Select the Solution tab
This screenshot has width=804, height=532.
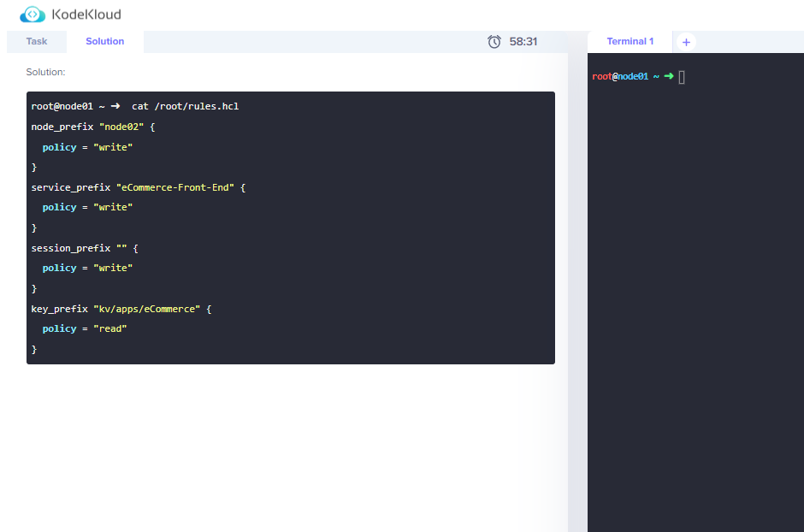coord(104,41)
